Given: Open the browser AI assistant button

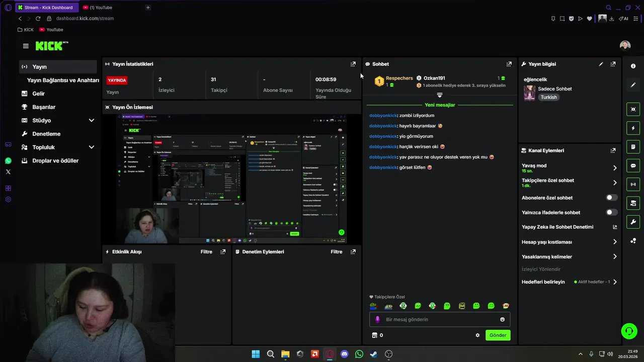Looking at the screenshot, I should point(623,19).
